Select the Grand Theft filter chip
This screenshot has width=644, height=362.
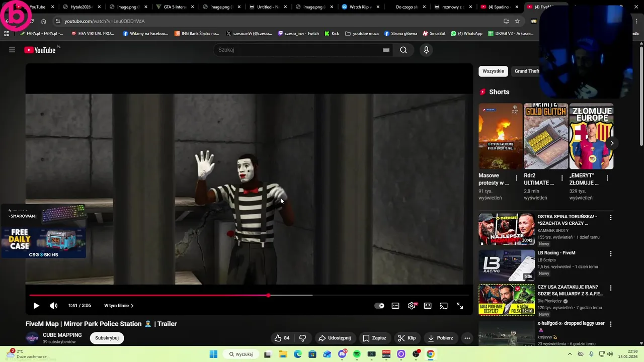526,71
